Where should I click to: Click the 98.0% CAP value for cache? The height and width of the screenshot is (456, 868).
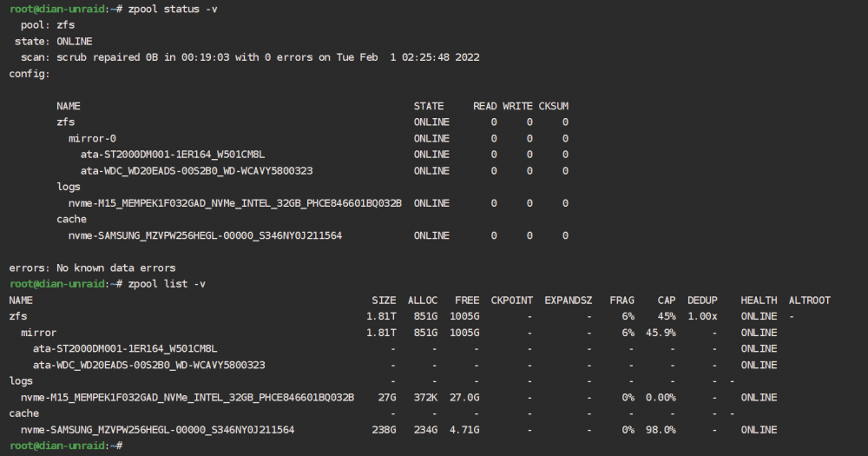pyautogui.click(x=661, y=430)
